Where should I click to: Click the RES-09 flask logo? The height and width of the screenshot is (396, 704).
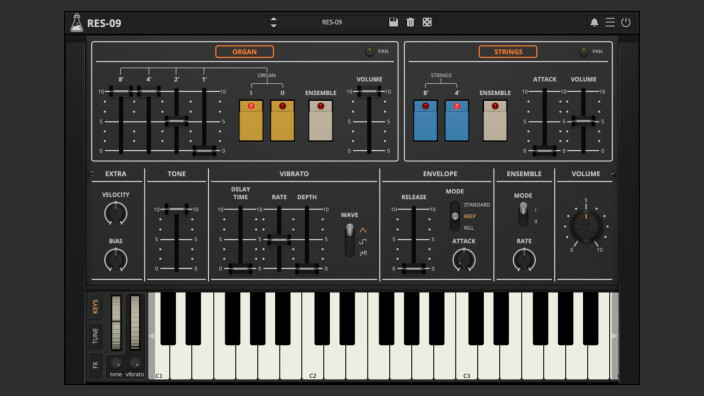tap(77, 22)
